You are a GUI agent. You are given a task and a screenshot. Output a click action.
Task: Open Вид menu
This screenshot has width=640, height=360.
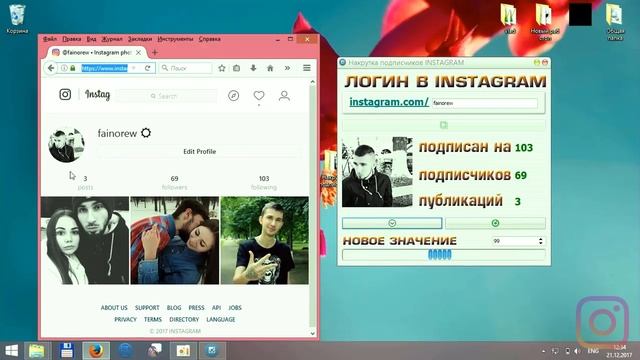pyautogui.click(x=91, y=39)
